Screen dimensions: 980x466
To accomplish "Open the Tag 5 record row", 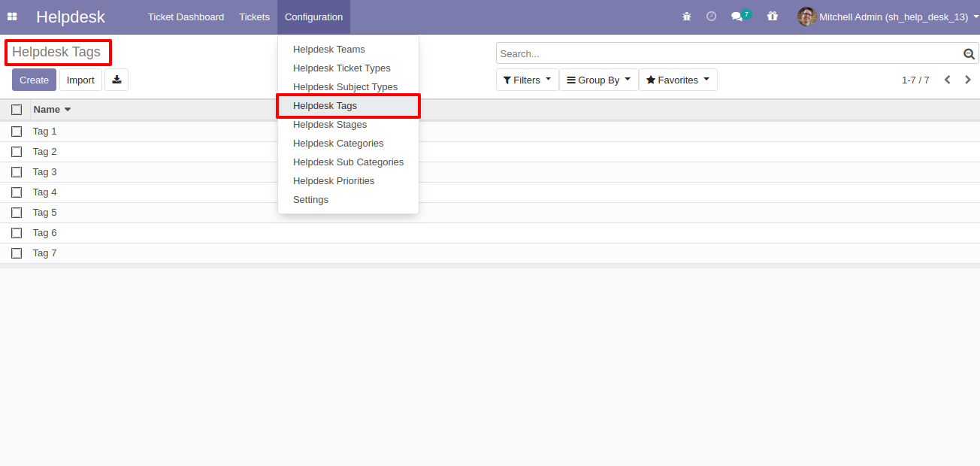I will [490, 213].
